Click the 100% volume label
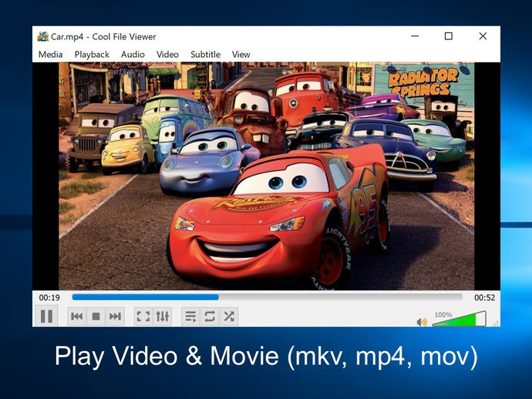The height and width of the screenshot is (399, 532). (443, 314)
